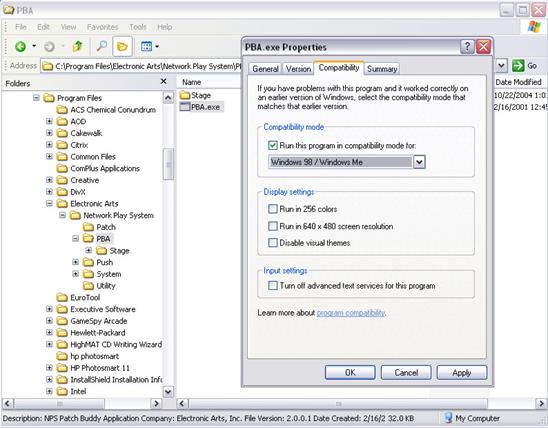
Task: Switch to the Version tab
Action: point(298,69)
